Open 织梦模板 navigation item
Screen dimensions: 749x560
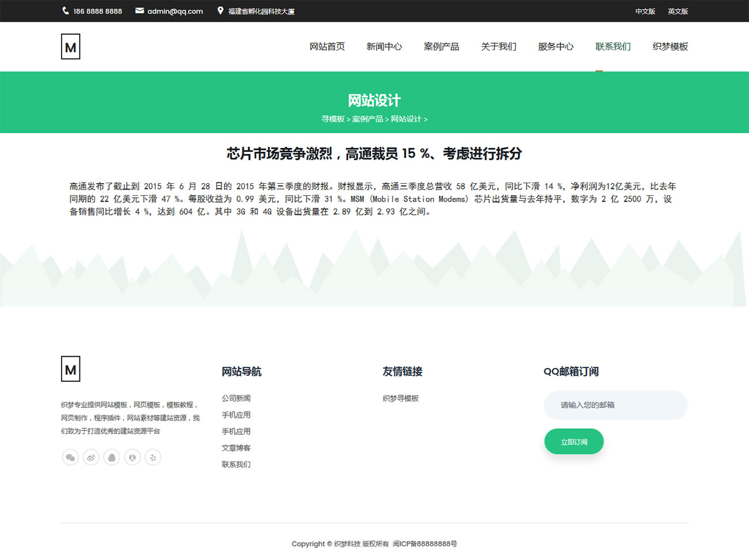(670, 47)
